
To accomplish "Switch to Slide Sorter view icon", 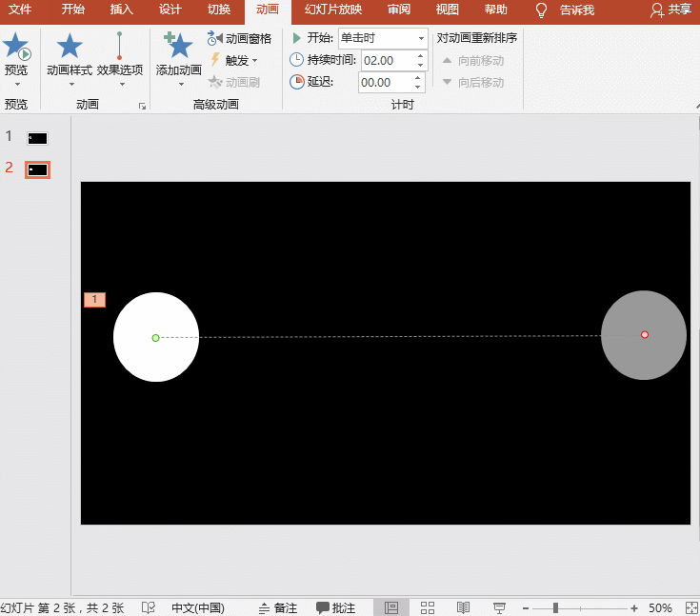I will tap(428, 607).
